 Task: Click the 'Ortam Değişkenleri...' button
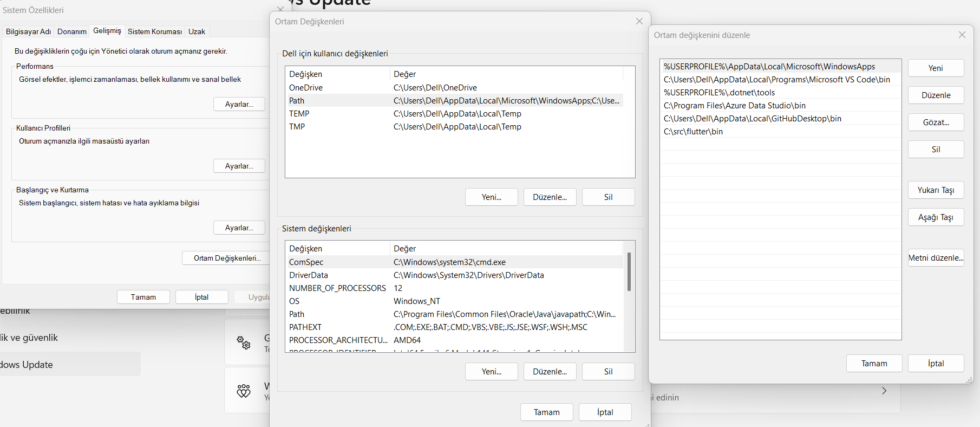coord(227,258)
